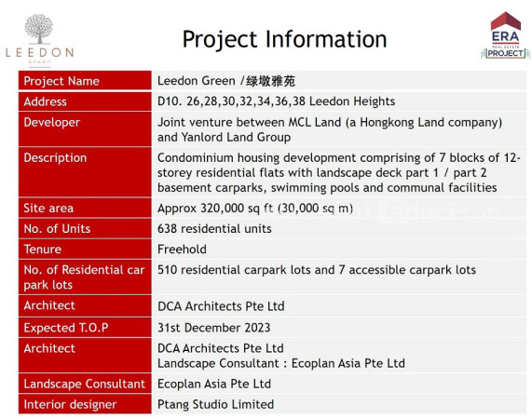Select 'Joint venture between MCL Land' text
This screenshot has width=532, height=419.
click(249, 122)
